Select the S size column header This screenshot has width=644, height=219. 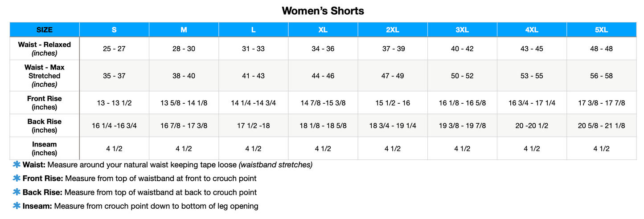pyautogui.click(x=114, y=30)
